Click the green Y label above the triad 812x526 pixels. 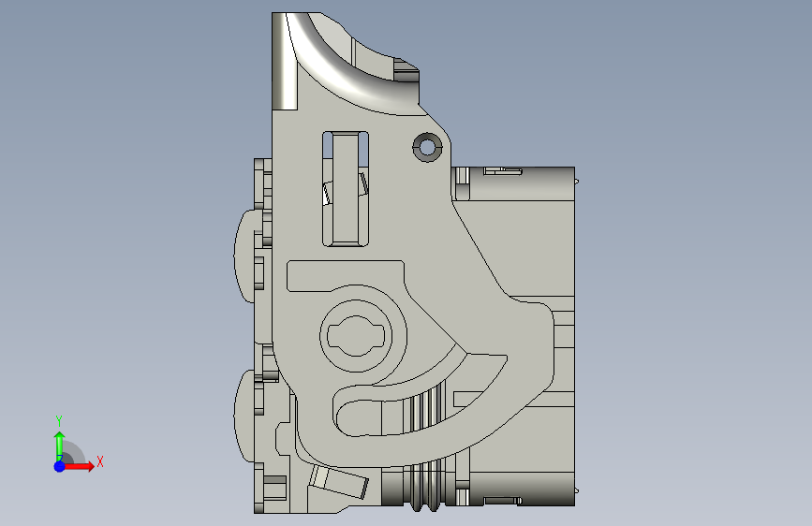pos(59,421)
